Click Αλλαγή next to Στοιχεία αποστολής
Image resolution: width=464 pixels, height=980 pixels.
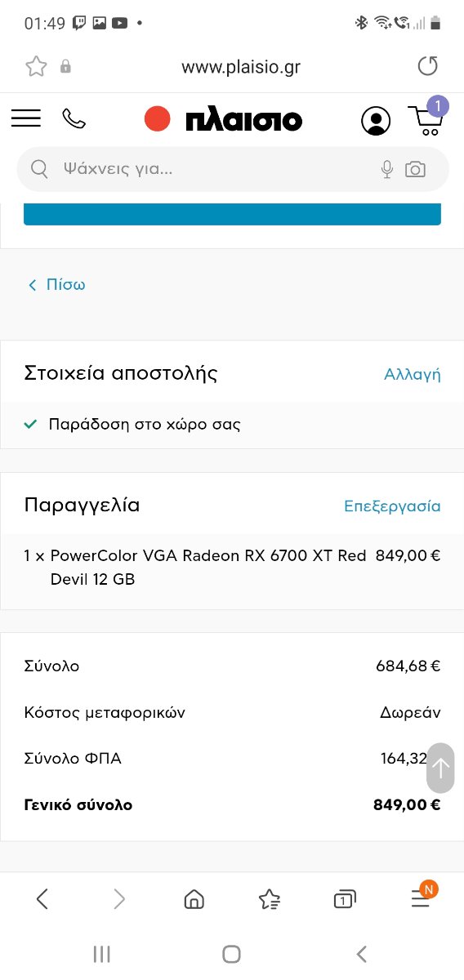[x=413, y=375]
